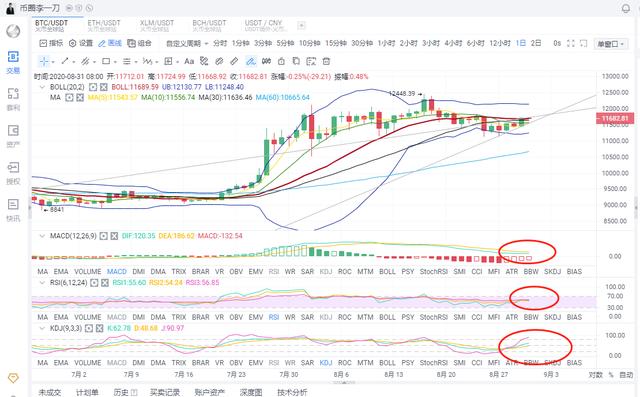The image size is (640, 397).
Task: Select BOLL in the MACD panel's indicator row
Action: coord(387,271)
